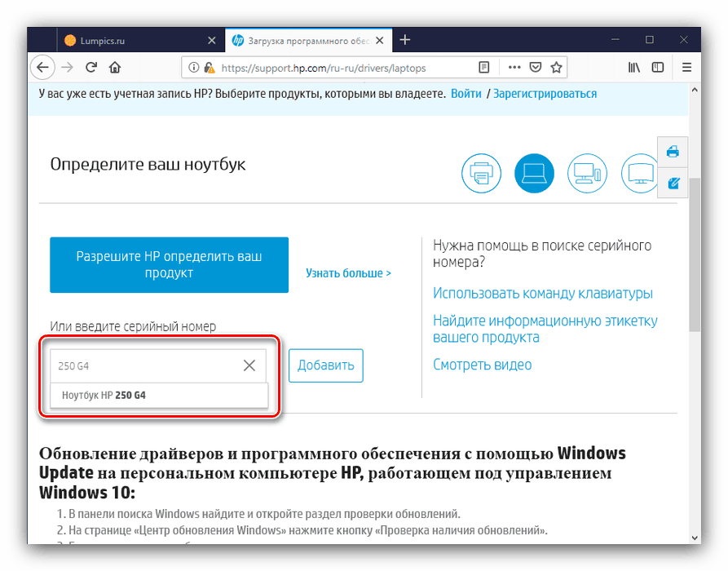This screenshot has height=571, width=728.
Task: Open the Зарегистрироваться link
Action: (545, 94)
